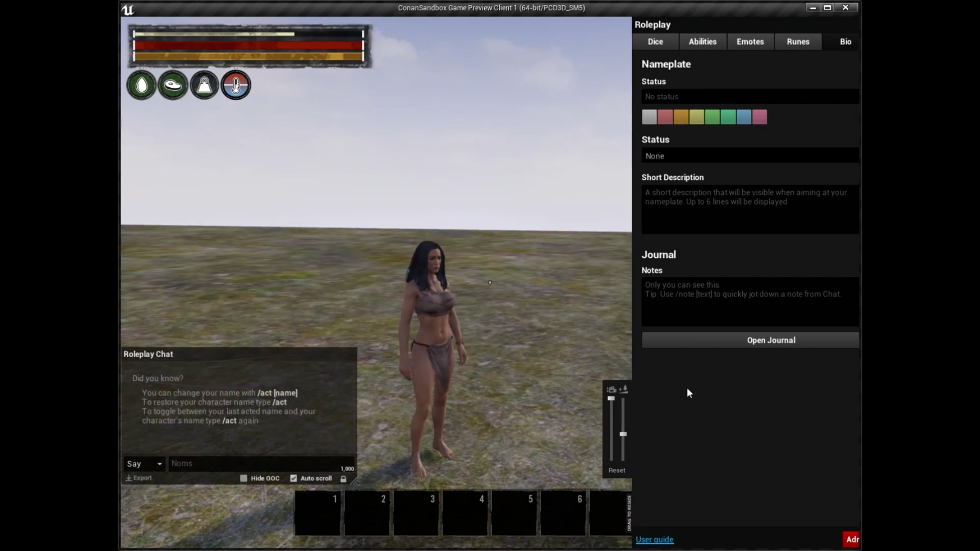Click the Unreal Engine logo in title bar
This screenshot has width=980, height=551.
[127, 9]
